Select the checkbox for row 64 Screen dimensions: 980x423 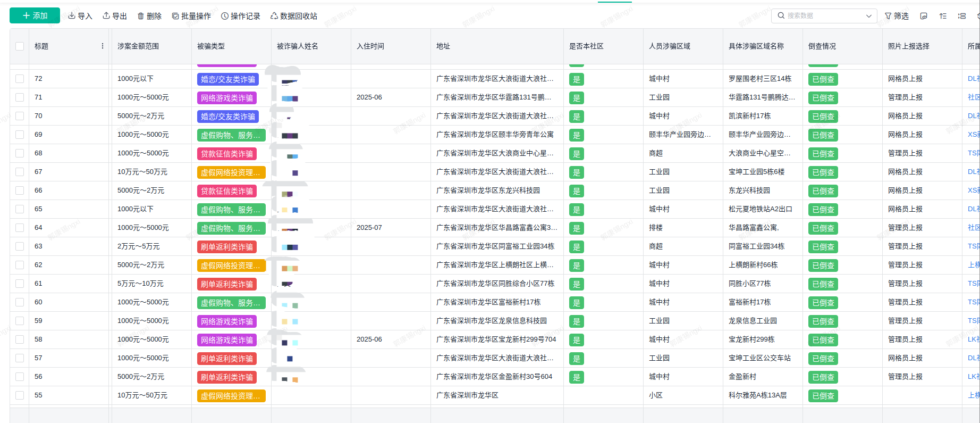click(x=20, y=228)
